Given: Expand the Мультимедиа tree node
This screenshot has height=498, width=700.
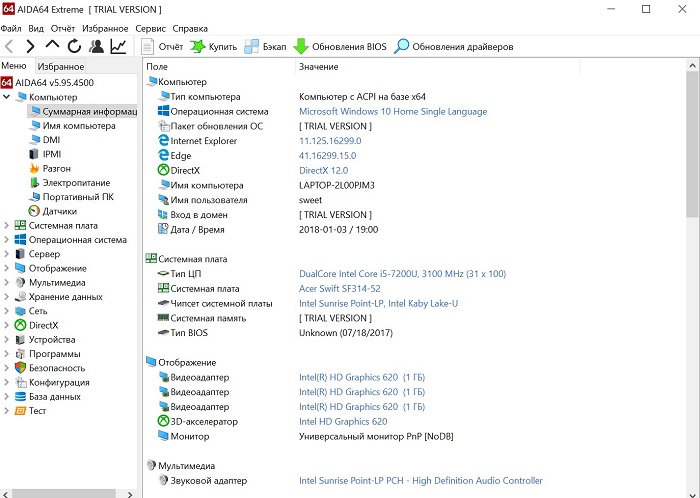Looking at the screenshot, I should (x=6, y=282).
